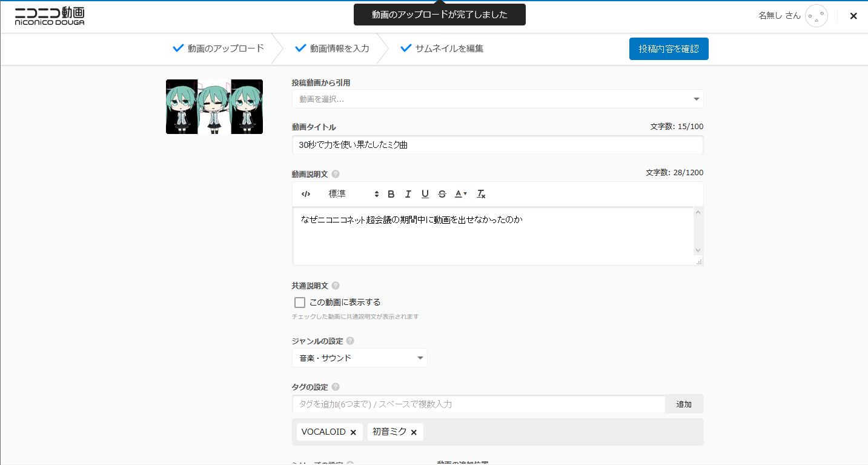Go to サムネイルを編集 step
Image resolution: width=868 pixels, height=465 pixels.
coord(442,49)
